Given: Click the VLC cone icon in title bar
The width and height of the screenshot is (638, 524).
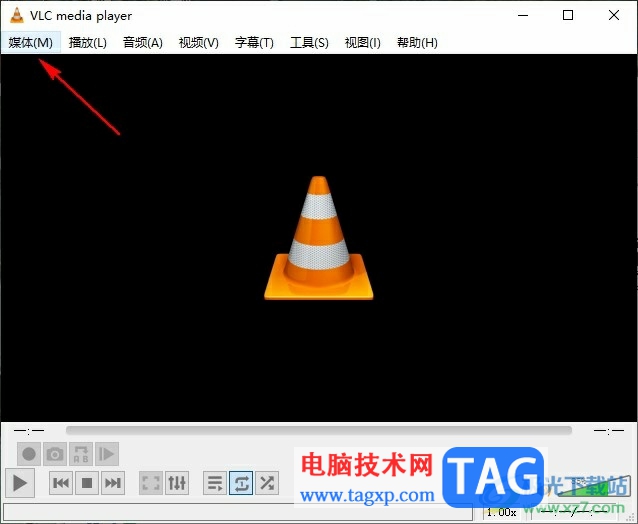Looking at the screenshot, I should coord(17,15).
